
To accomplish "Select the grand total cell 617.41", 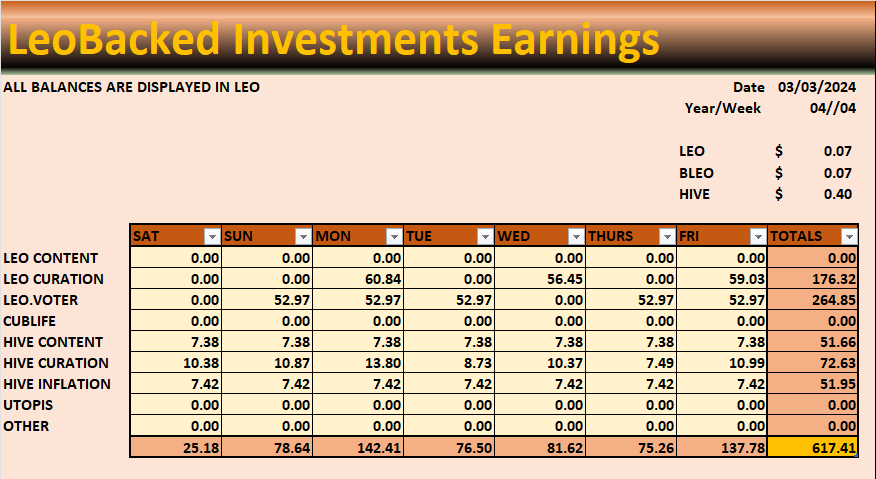I will pos(813,447).
